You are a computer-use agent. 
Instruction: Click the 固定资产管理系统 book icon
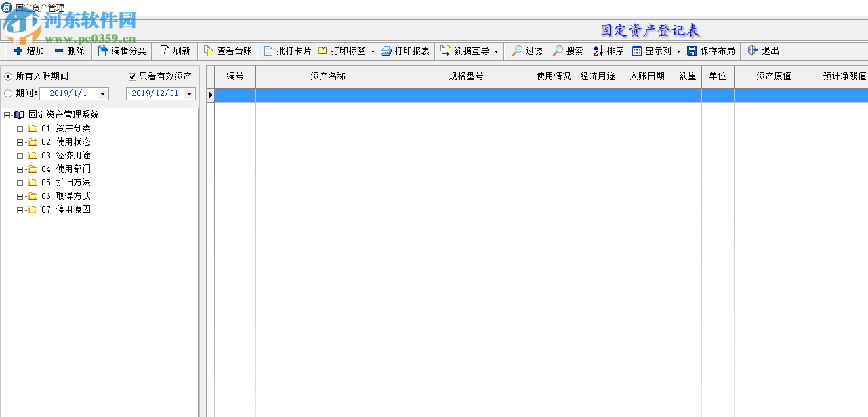pyautogui.click(x=19, y=115)
